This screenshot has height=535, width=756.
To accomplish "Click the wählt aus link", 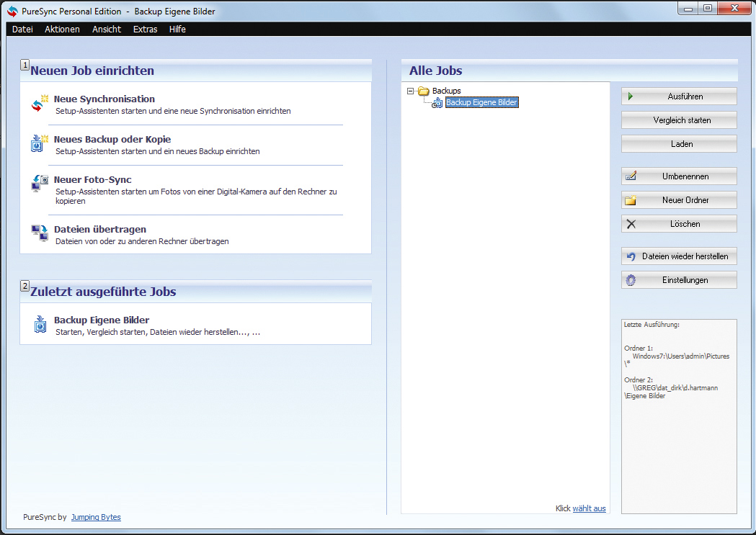I will tap(590, 508).
